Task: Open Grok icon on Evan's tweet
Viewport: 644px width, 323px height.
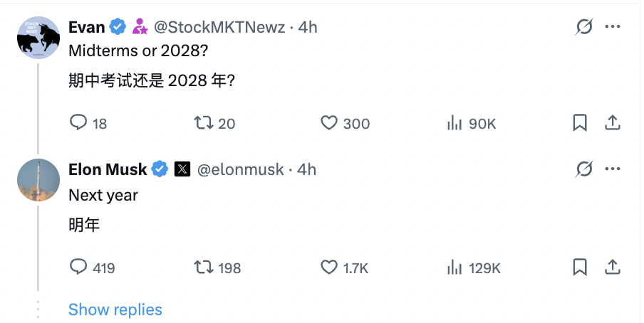Action: tap(584, 27)
